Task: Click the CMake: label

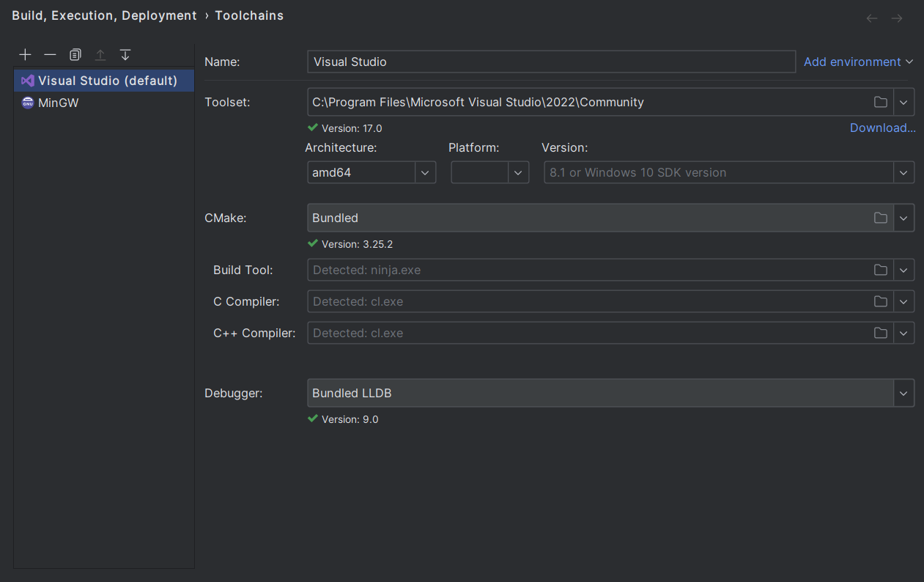Action: [225, 218]
